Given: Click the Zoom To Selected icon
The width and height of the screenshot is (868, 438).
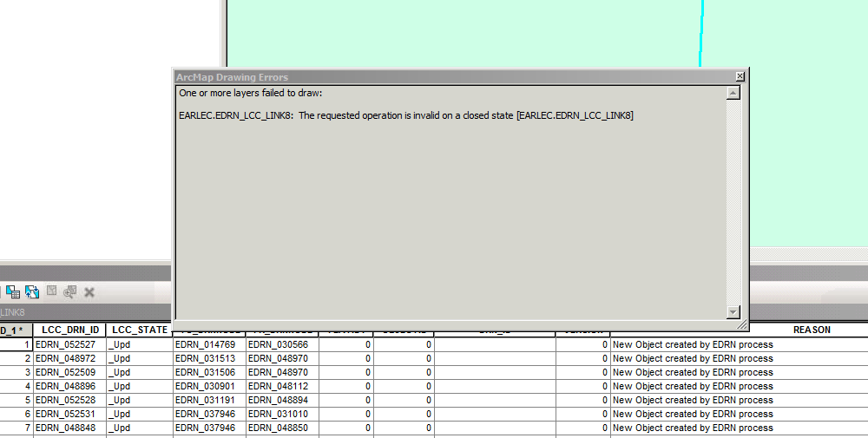Looking at the screenshot, I should coord(69,292).
